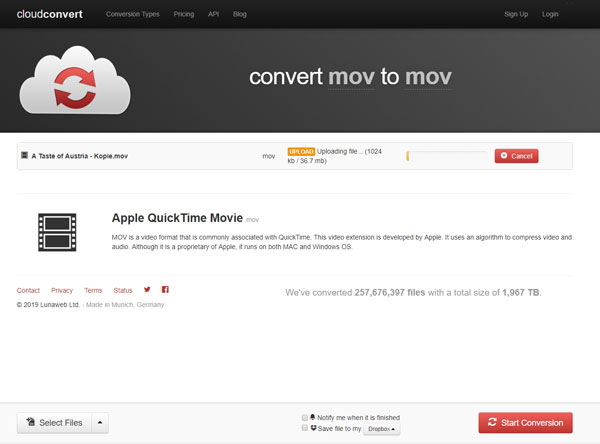The width and height of the screenshot is (600, 444).
Task: Click the cloud convert arrows logo
Action: point(75,80)
